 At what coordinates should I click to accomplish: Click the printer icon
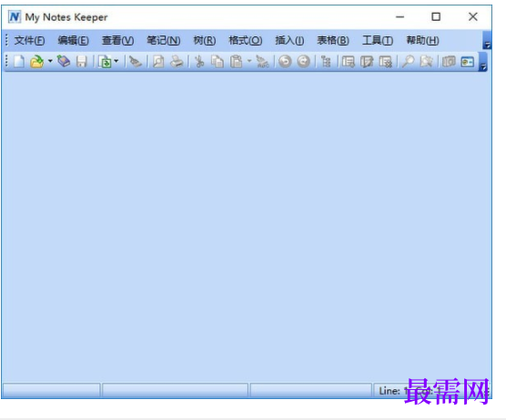coord(177,61)
